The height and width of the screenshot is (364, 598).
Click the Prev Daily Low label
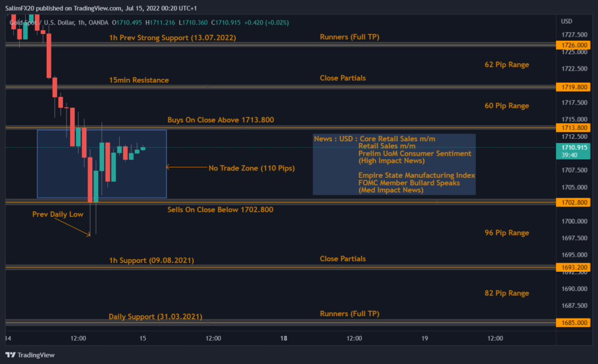[57, 214]
